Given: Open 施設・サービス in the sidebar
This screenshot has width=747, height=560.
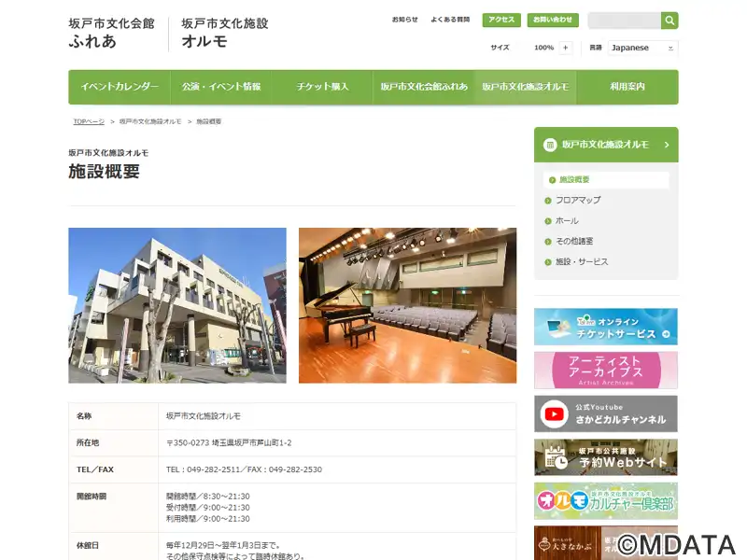Looking at the screenshot, I should point(582,262).
